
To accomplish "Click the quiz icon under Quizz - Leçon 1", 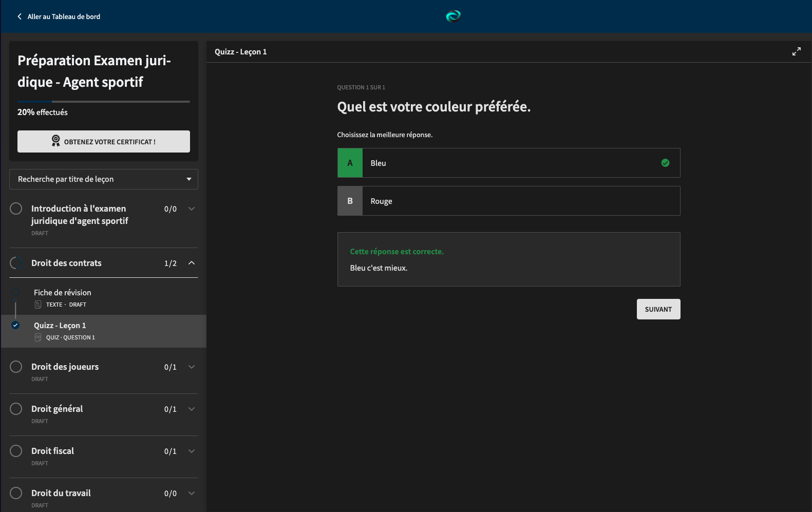I will click(x=38, y=337).
